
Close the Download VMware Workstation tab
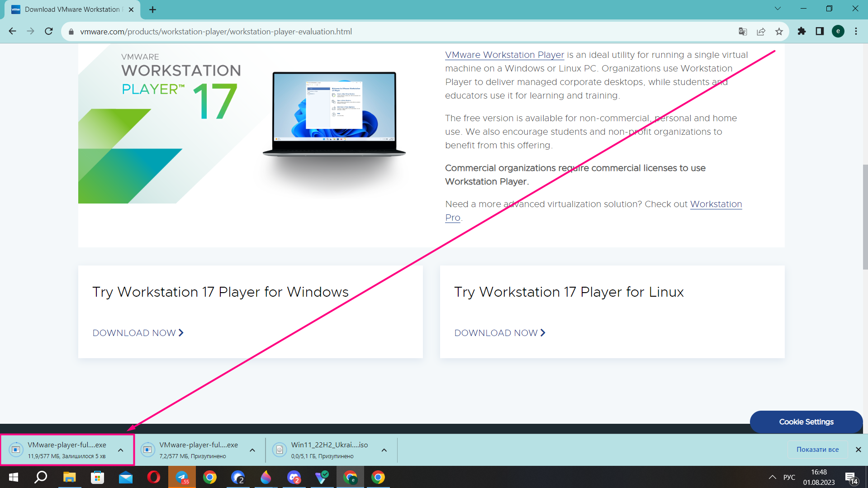click(131, 9)
